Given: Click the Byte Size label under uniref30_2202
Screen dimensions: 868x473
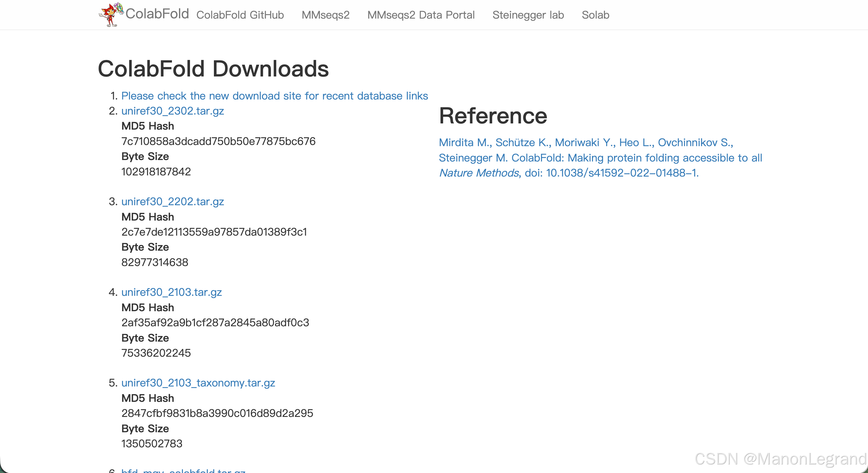Looking at the screenshot, I should (145, 247).
